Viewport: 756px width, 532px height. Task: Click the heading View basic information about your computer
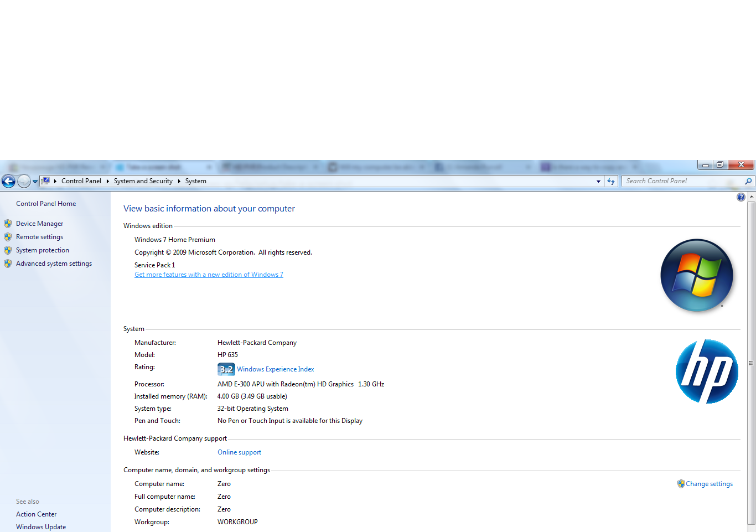(x=209, y=209)
